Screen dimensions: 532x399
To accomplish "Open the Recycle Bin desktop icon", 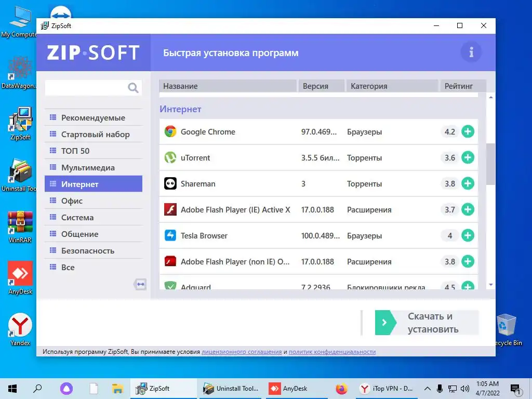I will (507, 329).
